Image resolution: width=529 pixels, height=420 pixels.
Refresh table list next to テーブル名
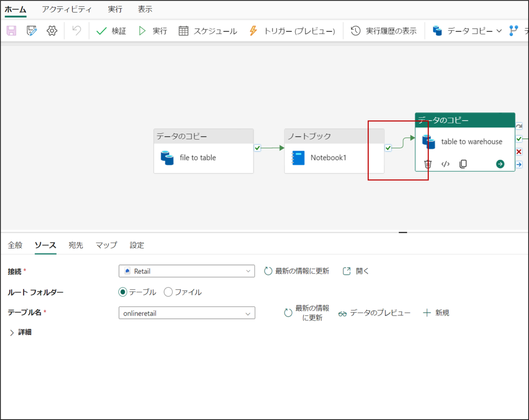(307, 313)
